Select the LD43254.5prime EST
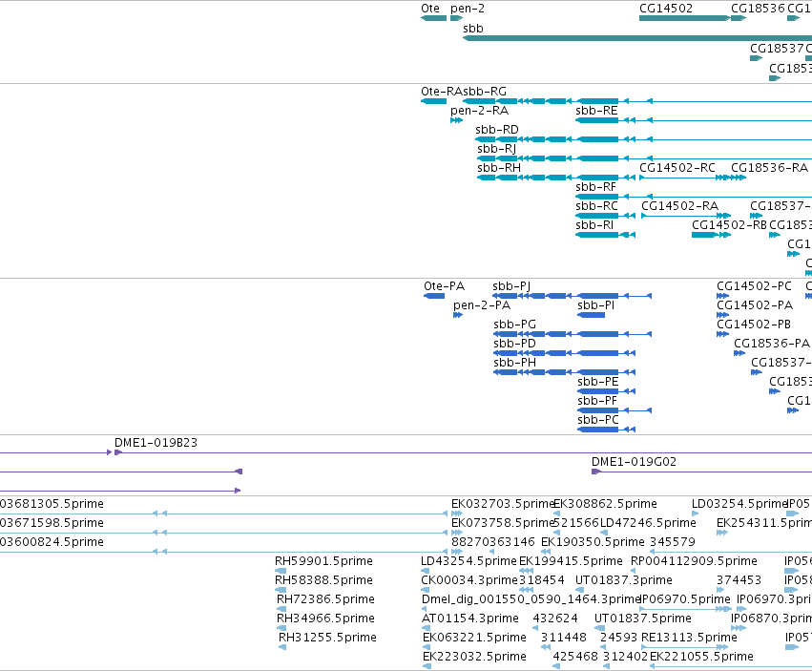Viewport: 812px width, 671px height. click(426, 571)
